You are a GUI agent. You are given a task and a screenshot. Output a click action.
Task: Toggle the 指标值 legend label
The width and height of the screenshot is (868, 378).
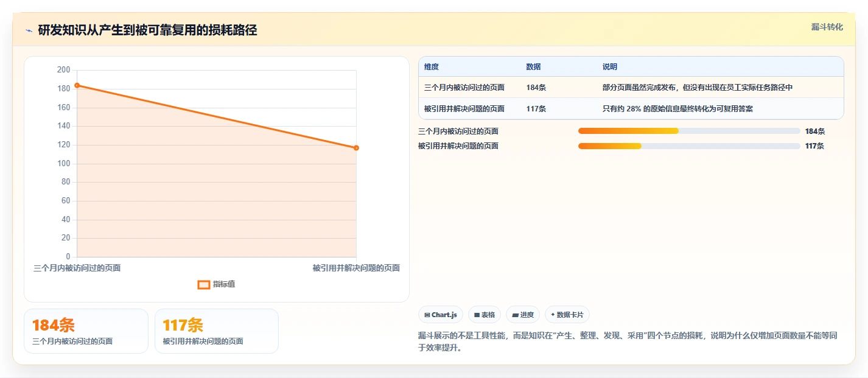[224, 284]
